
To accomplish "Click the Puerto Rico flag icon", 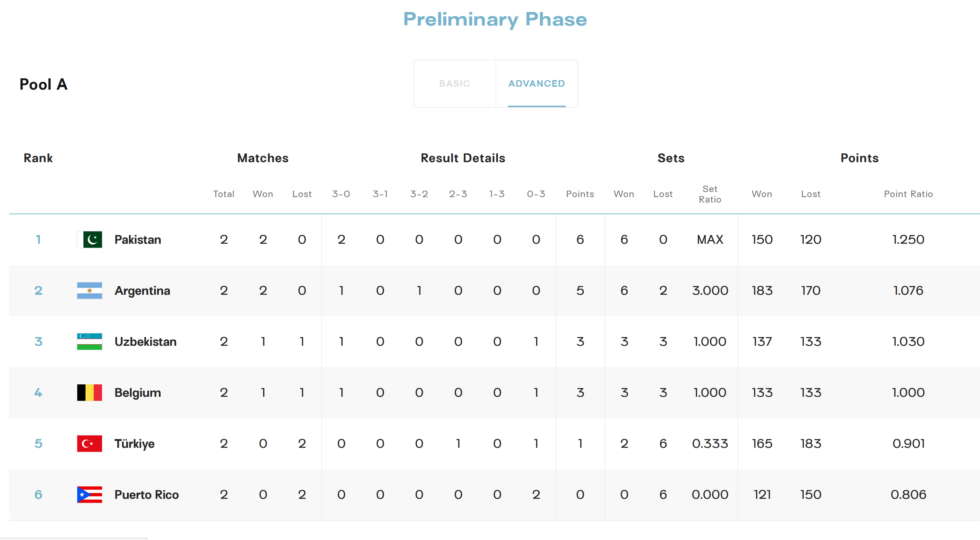I will pos(90,494).
